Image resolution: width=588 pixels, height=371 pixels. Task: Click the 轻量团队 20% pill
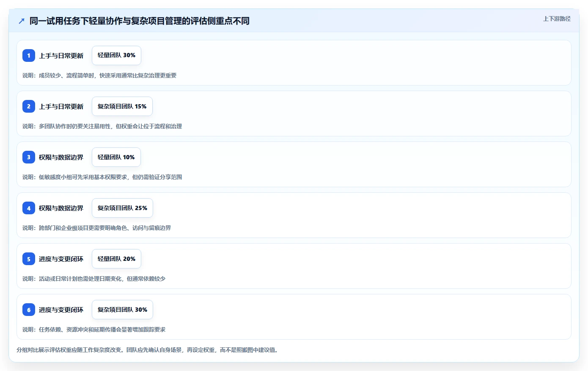[116, 259]
